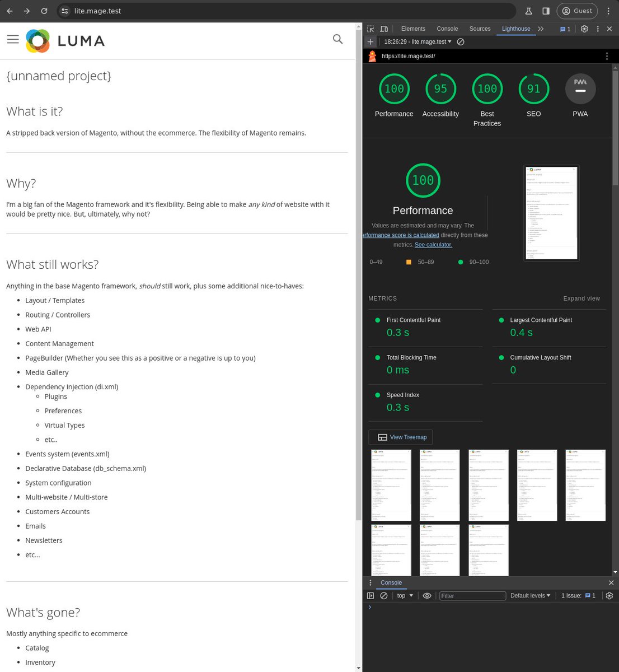Expand Cumulative Layout Shift metric
This screenshot has width=619, height=672.
549,365
